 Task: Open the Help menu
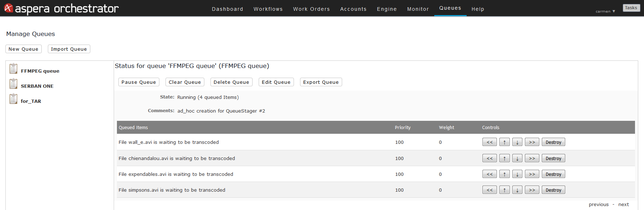coord(478,9)
